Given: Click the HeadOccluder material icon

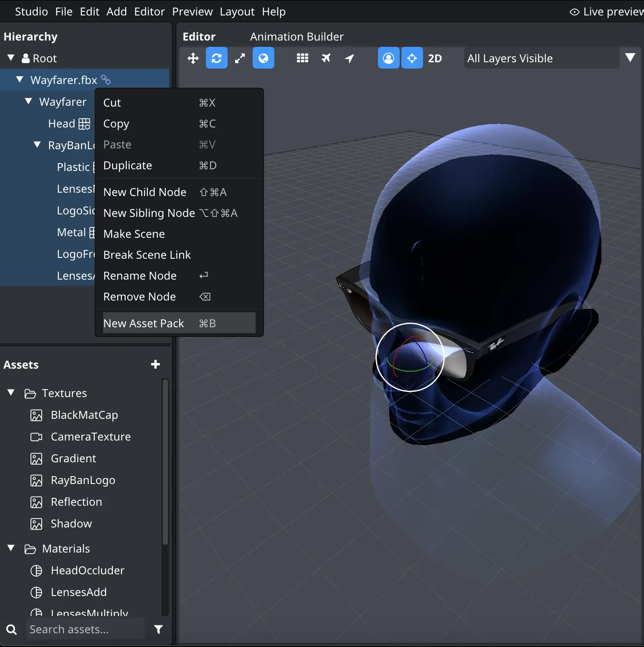Looking at the screenshot, I should coord(36,571).
